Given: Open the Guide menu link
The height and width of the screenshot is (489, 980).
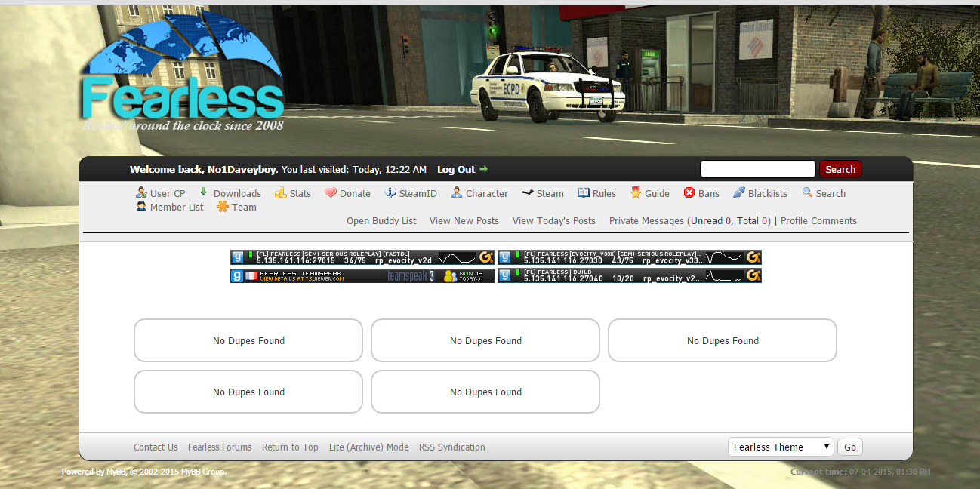Looking at the screenshot, I should coord(657,193).
